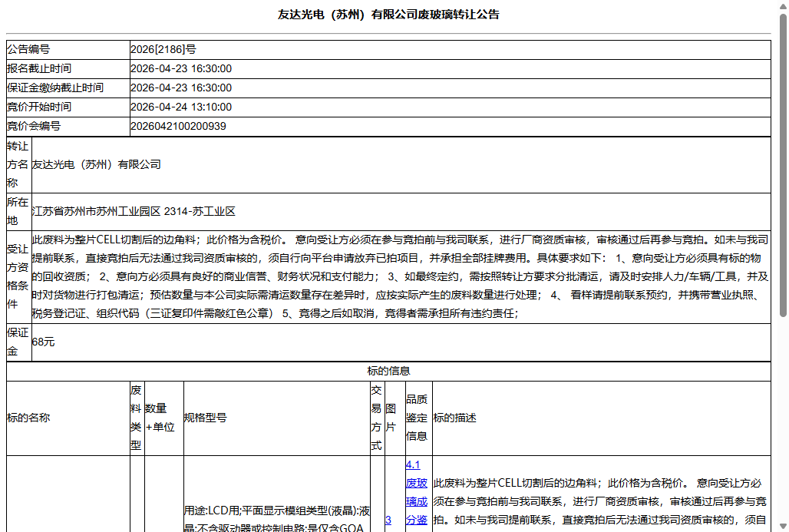Click the 报名截止时间 label cell
This screenshot has width=789, height=532.
coord(68,68)
